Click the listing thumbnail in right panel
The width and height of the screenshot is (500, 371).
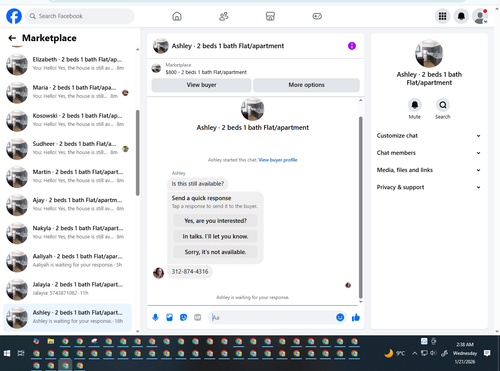point(429,53)
